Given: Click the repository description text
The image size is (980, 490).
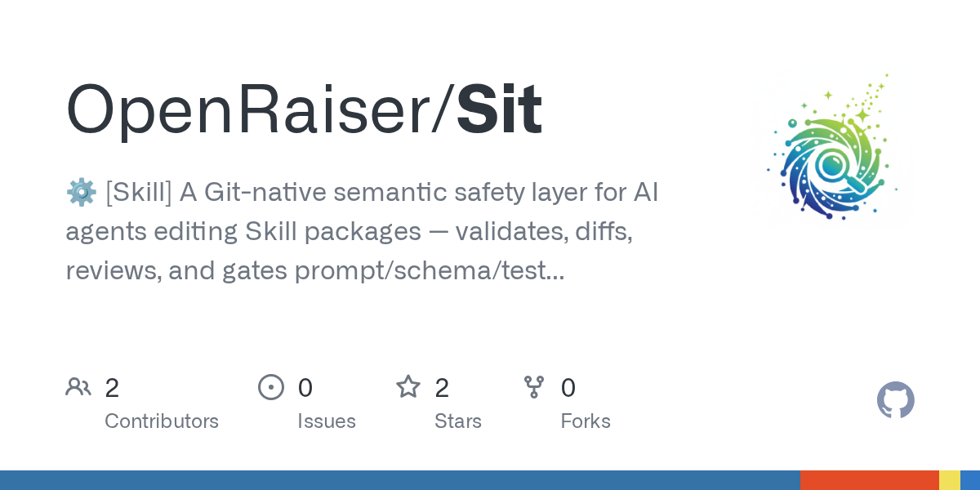Looking at the screenshot, I should tap(363, 233).
